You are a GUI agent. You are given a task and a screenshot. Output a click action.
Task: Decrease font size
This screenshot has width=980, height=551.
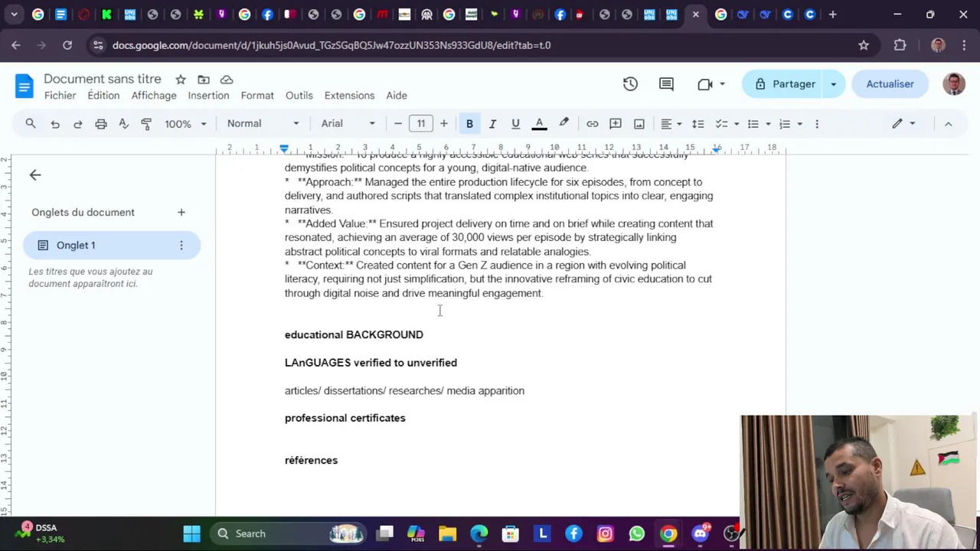tap(397, 124)
